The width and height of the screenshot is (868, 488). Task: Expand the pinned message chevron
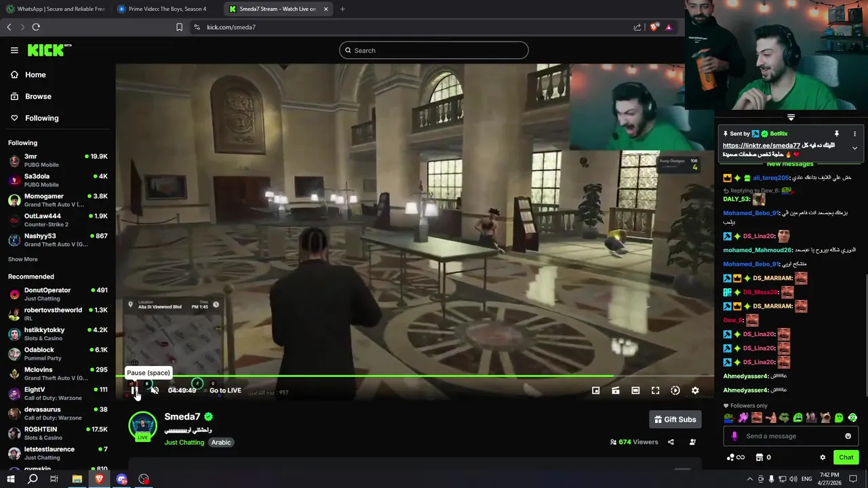pyautogui.click(x=854, y=148)
